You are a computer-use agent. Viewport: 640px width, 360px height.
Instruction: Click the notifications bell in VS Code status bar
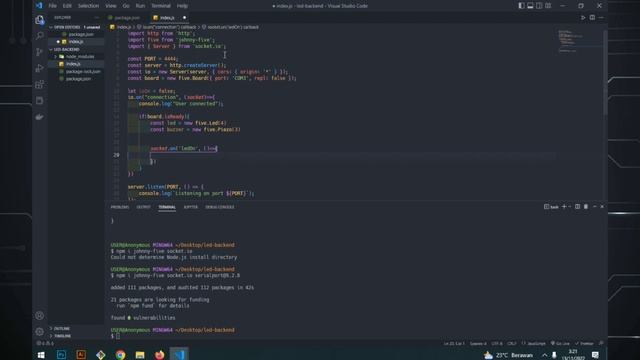click(601, 343)
